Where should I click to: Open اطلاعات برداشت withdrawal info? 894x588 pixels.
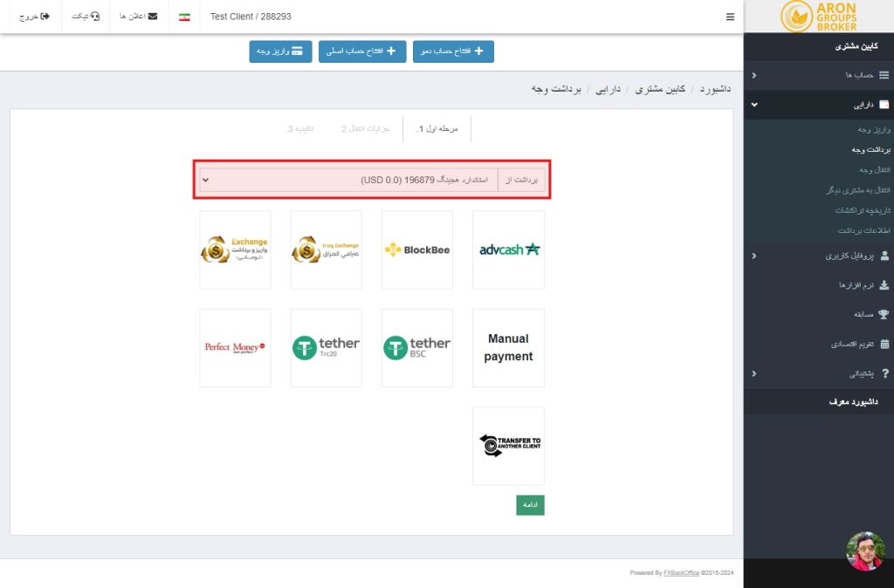coord(863,230)
